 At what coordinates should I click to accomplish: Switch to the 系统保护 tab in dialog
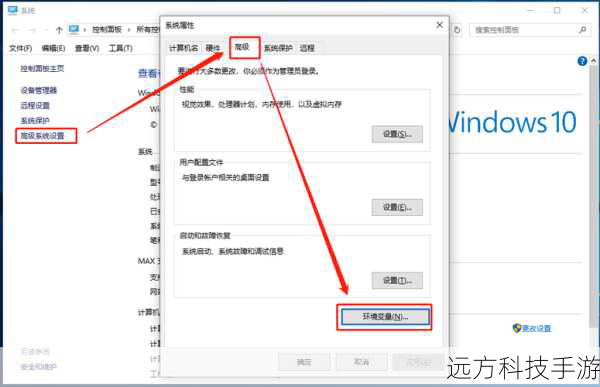pyautogui.click(x=278, y=48)
